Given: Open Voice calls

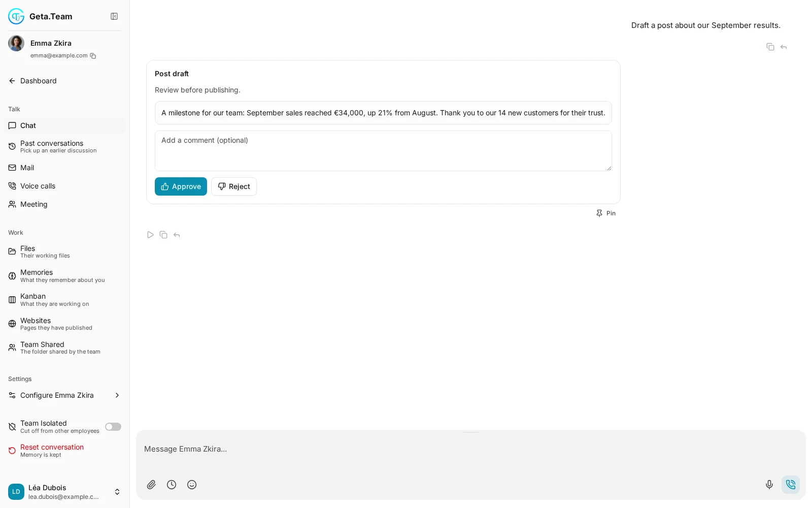Looking at the screenshot, I should (x=64, y=186).
